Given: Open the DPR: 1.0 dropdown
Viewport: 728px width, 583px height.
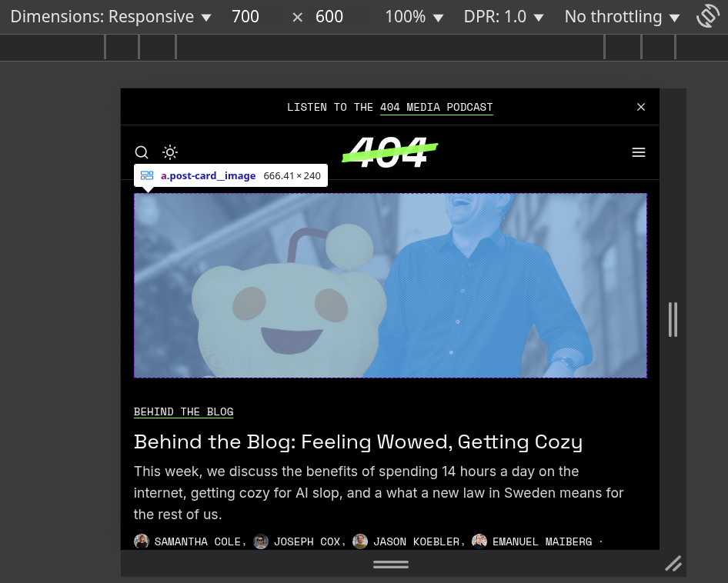Looking at the screenshot, I should pos(504,15).
